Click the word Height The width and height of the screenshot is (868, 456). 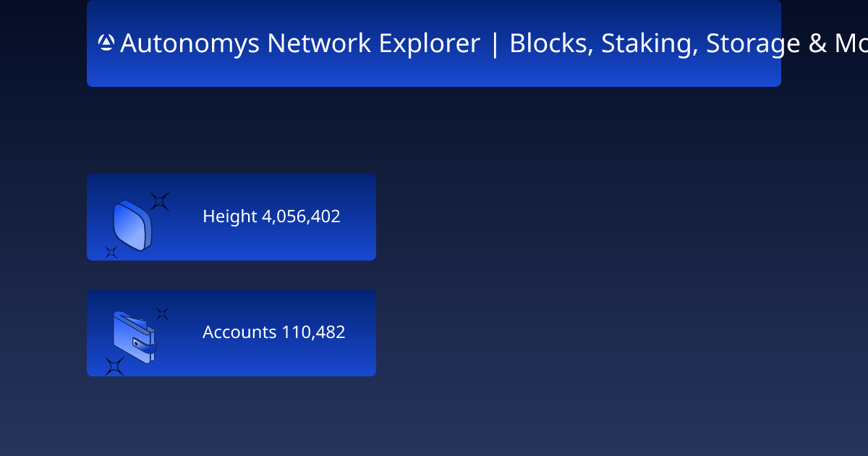[x=230, y=216]
